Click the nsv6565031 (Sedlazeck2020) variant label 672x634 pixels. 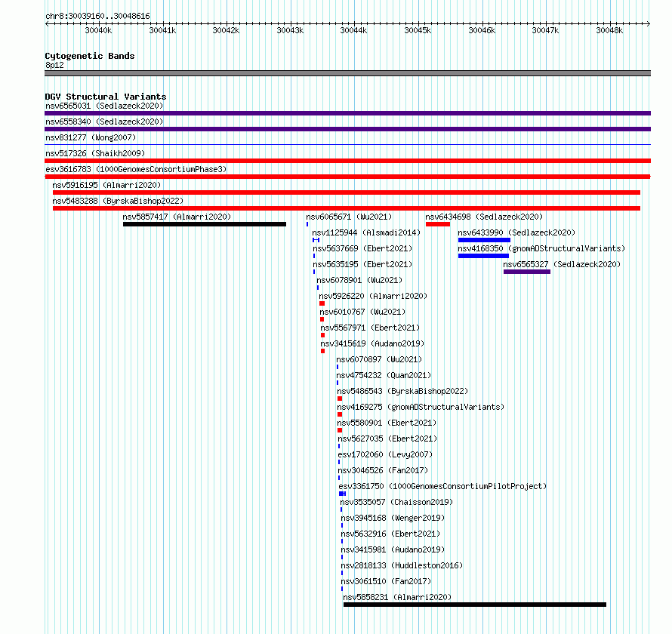tap(104, 106)
